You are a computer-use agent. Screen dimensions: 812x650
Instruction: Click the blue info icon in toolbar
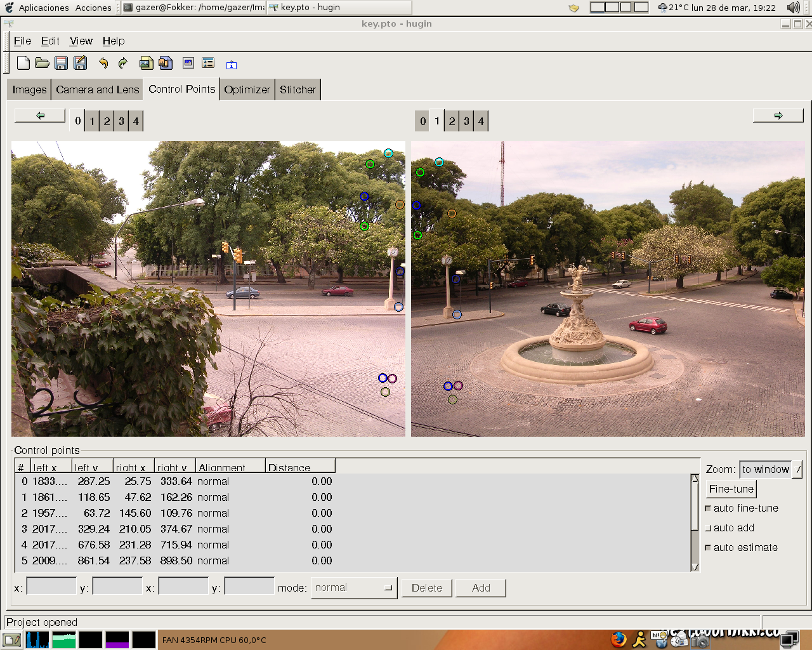click(x=232, y=65)
